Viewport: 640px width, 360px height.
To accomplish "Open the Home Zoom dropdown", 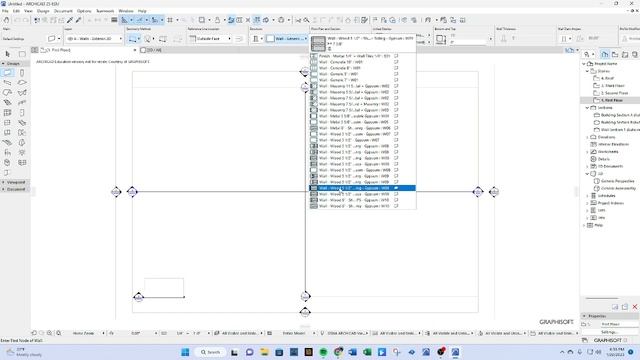I will pyautogui.click(x=87, y=333).
